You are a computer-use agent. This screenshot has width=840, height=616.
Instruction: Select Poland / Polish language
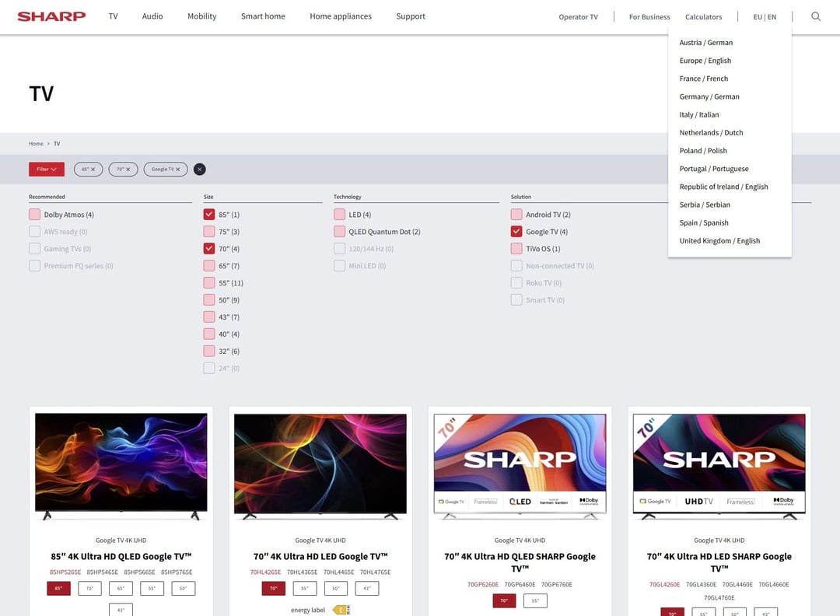coord(703,151)
